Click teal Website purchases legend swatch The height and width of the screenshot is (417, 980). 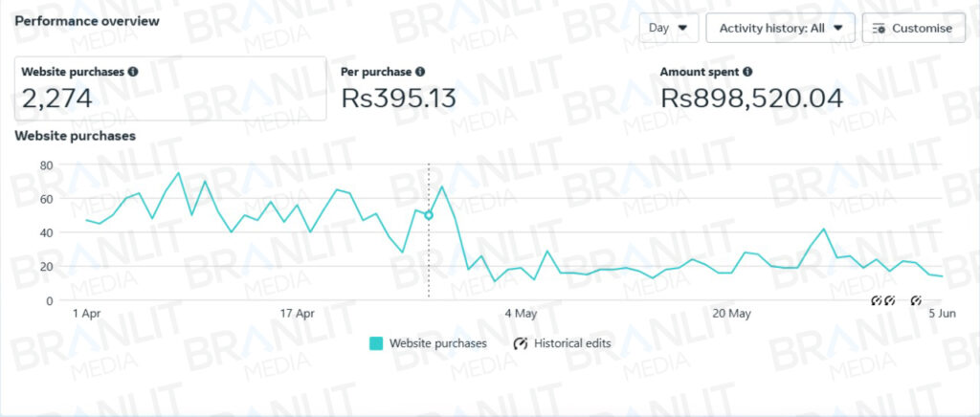376,343
